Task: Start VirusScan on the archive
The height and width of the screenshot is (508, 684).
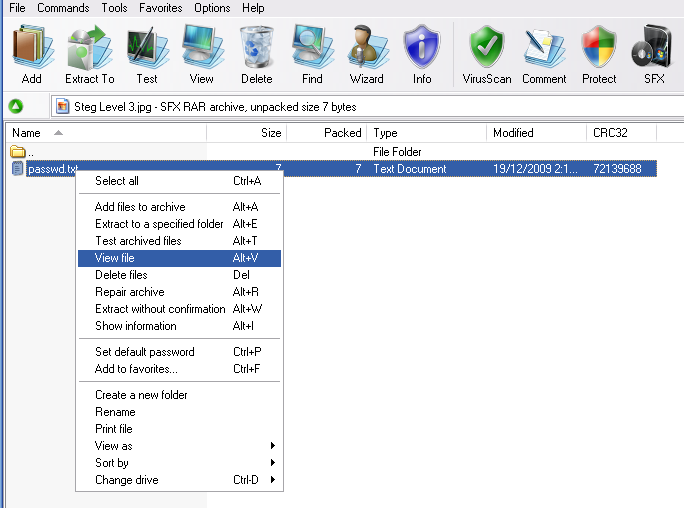Action: [487, 54]
